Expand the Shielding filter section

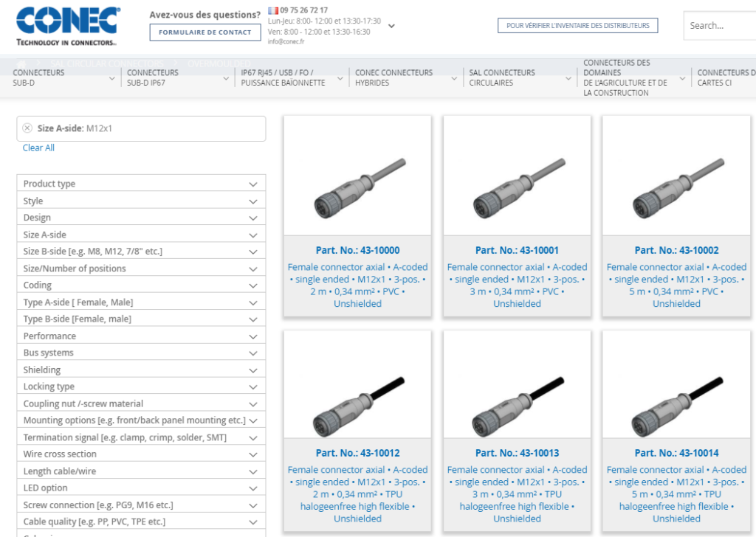[140, 370]
